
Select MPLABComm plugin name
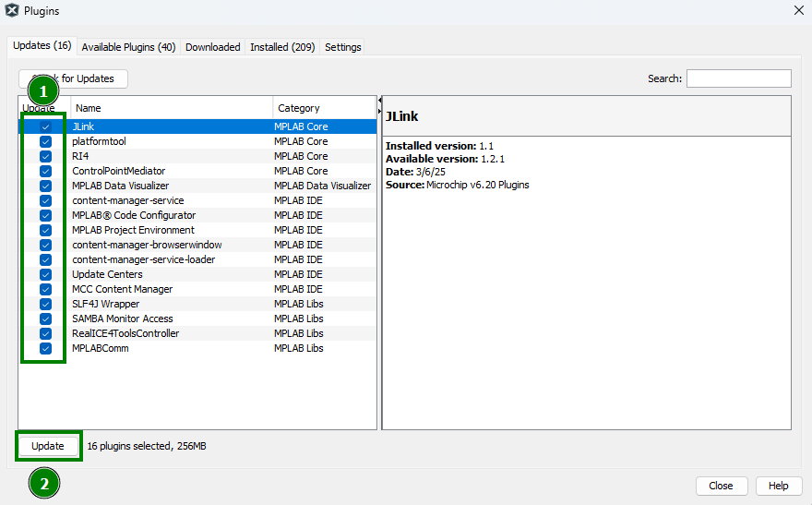(x=101, y=349)
